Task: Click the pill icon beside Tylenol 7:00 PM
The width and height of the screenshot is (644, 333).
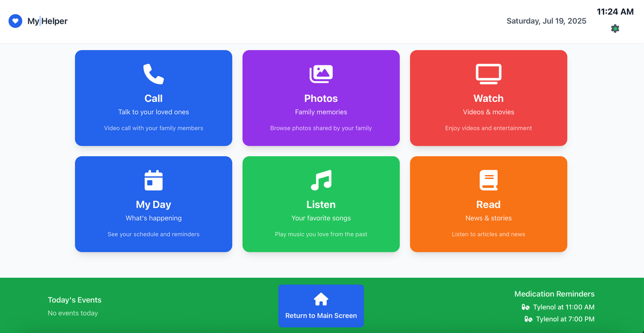Action: [528, 319]
